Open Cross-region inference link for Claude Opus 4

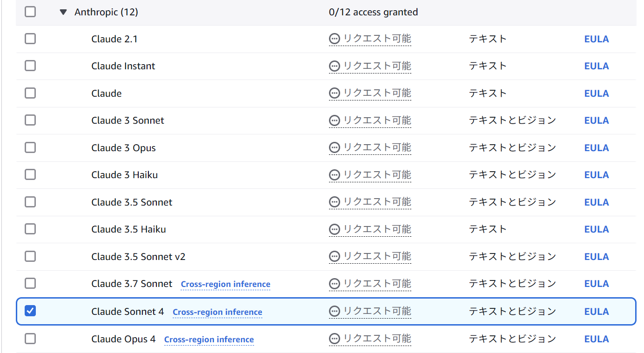[209, 340]
